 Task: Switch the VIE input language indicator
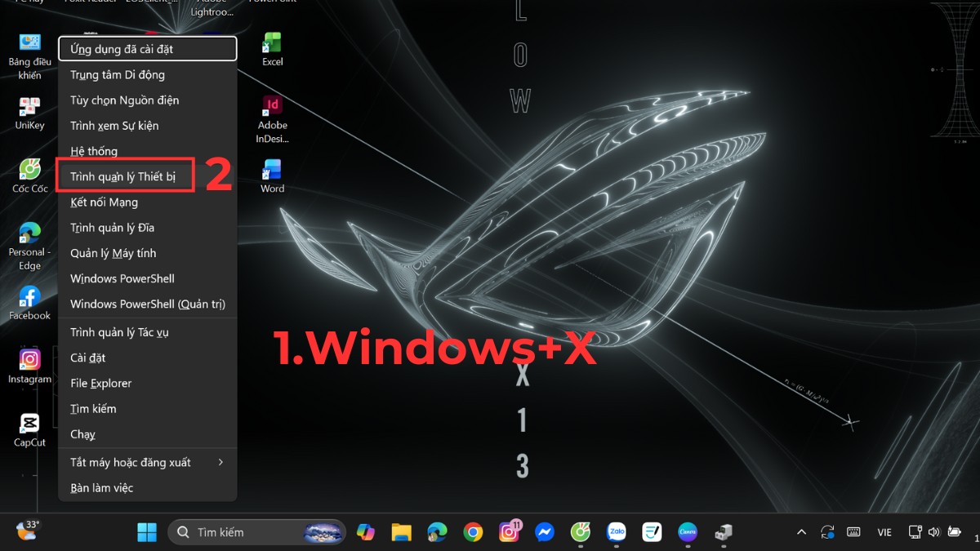point(884,532)
